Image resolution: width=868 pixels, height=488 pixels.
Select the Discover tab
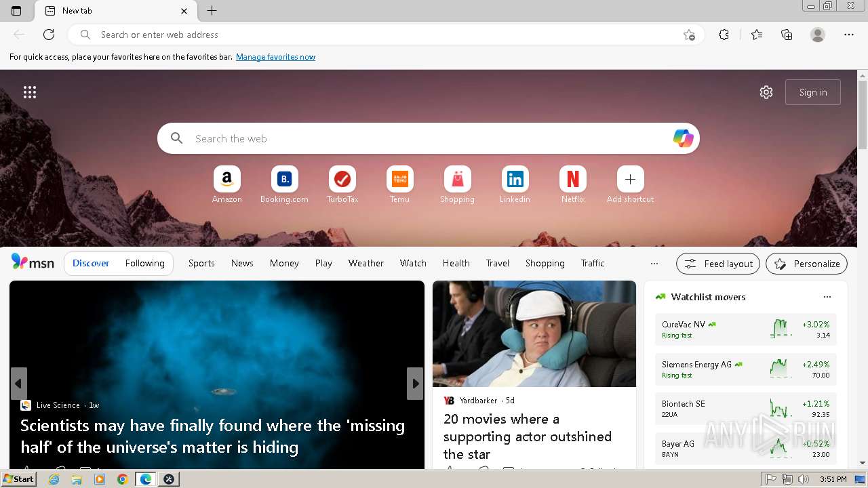[x=91, y=263]
